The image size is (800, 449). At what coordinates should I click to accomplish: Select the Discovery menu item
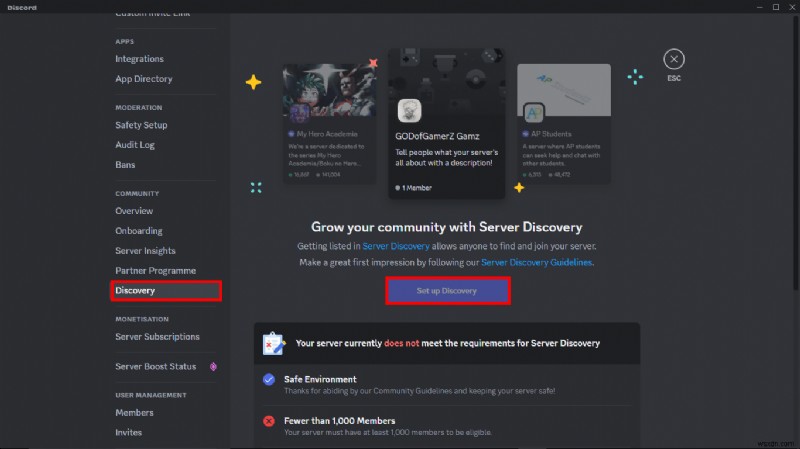point(166,290)
